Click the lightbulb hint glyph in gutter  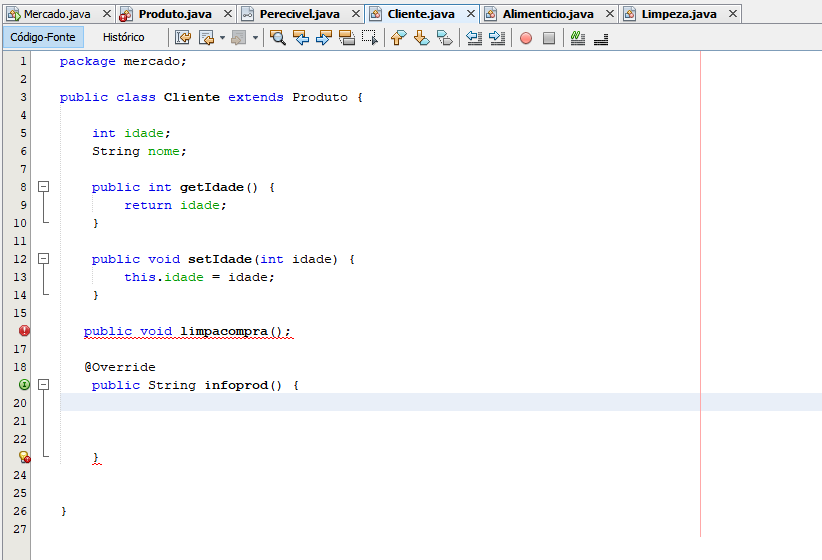[x=24, y=457]
